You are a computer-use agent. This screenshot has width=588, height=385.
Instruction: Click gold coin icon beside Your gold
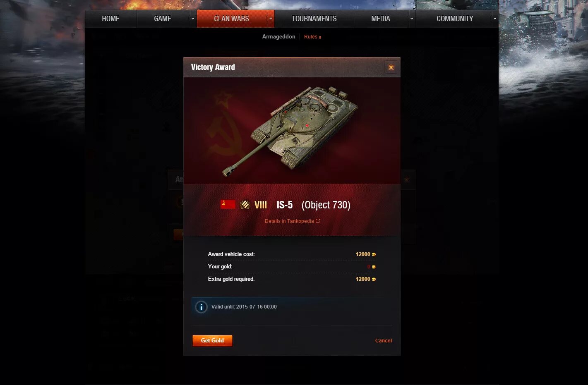374,267
